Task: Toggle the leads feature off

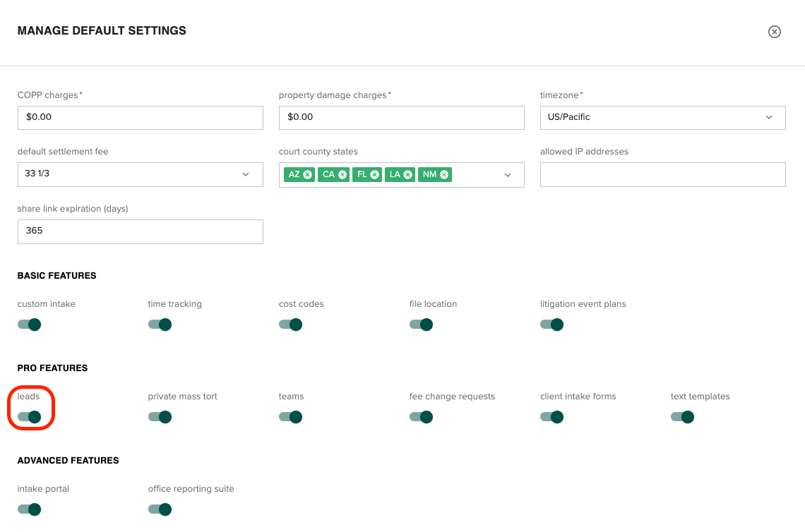Action: (29, 417)
